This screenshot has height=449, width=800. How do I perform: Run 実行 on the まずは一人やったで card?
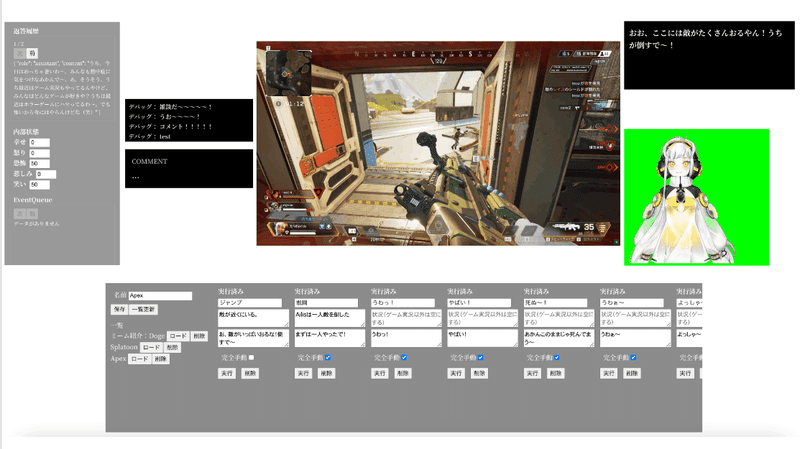pyautogui.click(x=303, y=373)
